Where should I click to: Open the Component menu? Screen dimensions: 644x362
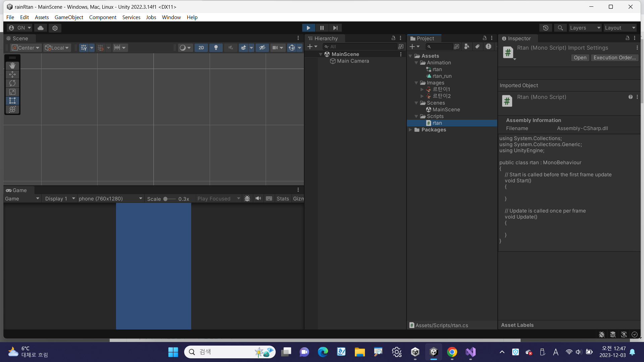pyautogui.click(x=103, y=17)
